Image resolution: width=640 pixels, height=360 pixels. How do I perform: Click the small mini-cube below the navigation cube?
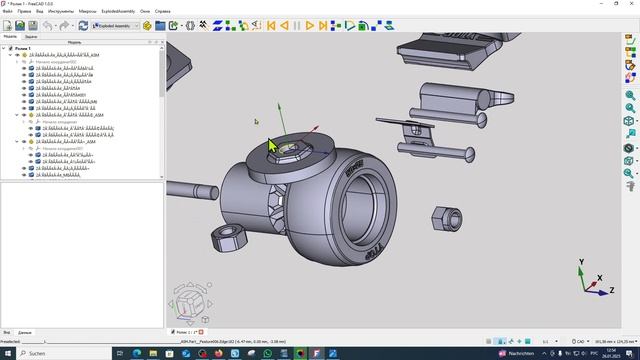205,320
